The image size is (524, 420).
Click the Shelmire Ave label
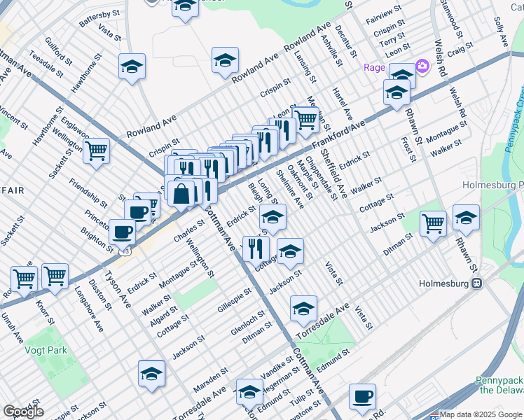pos(290,189)
